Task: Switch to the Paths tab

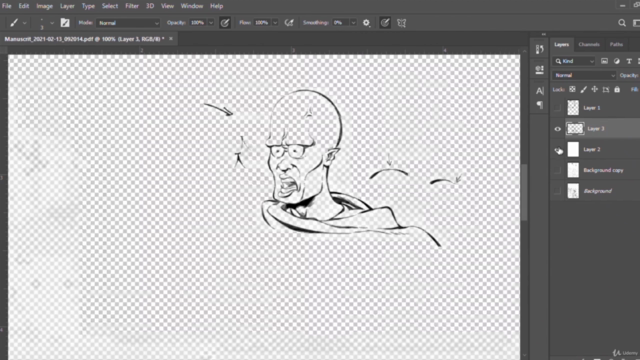Action: 616,44
